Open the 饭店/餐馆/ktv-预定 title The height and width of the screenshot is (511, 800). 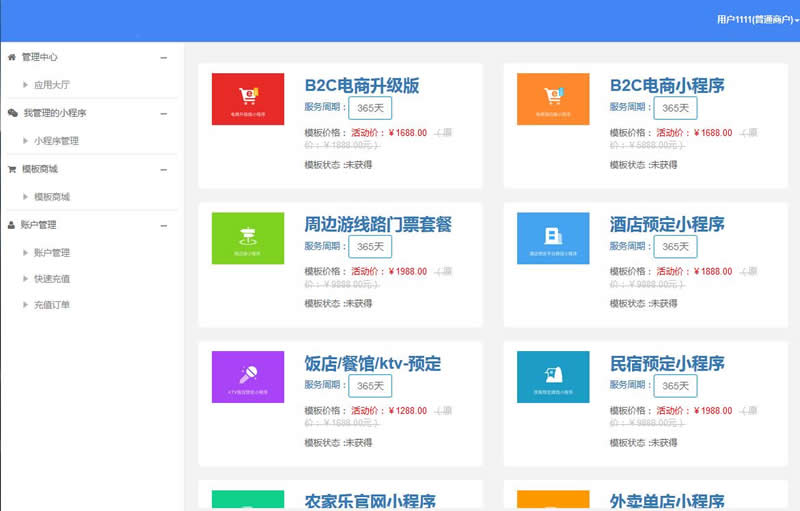click(x=373, y=364)
